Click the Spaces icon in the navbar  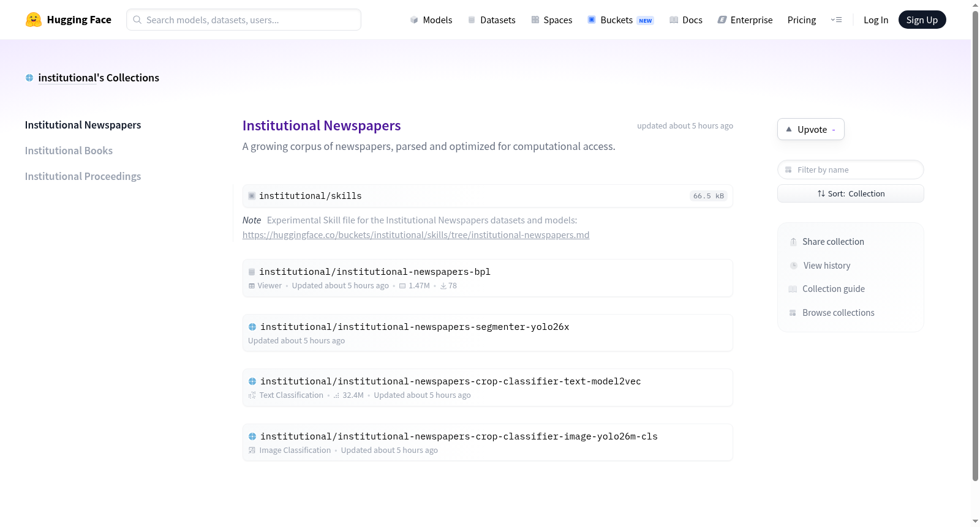click(x=535, y=20)
